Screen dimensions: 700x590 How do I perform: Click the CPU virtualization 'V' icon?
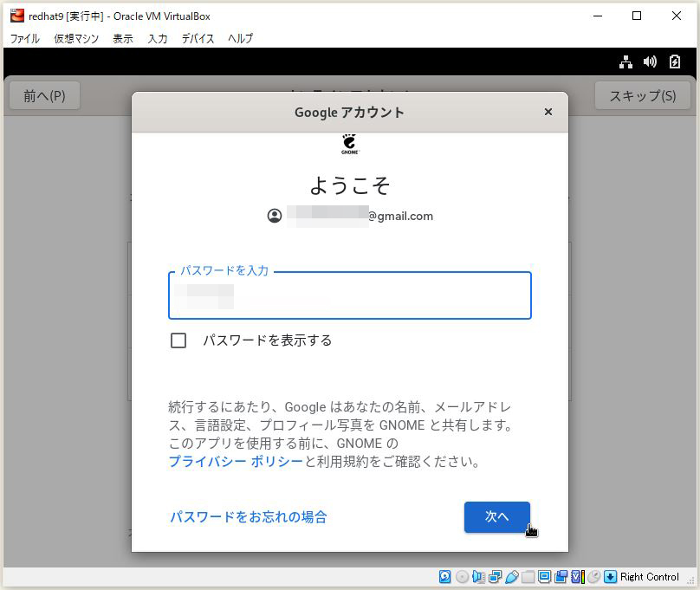click(578, 577)
